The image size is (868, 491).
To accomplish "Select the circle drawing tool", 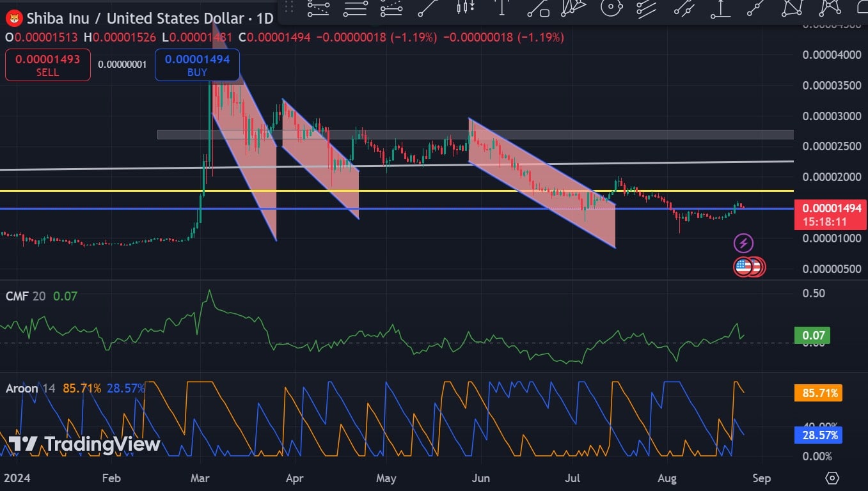I will point(612,8).
